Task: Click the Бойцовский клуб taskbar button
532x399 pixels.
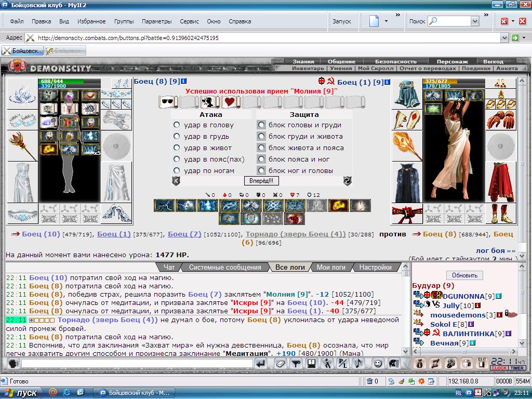Action: click(x=134, y=393)
